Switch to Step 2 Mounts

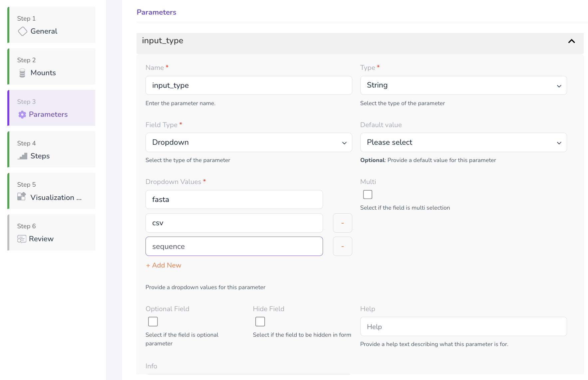pyautogui.click(x=52, y=67)
